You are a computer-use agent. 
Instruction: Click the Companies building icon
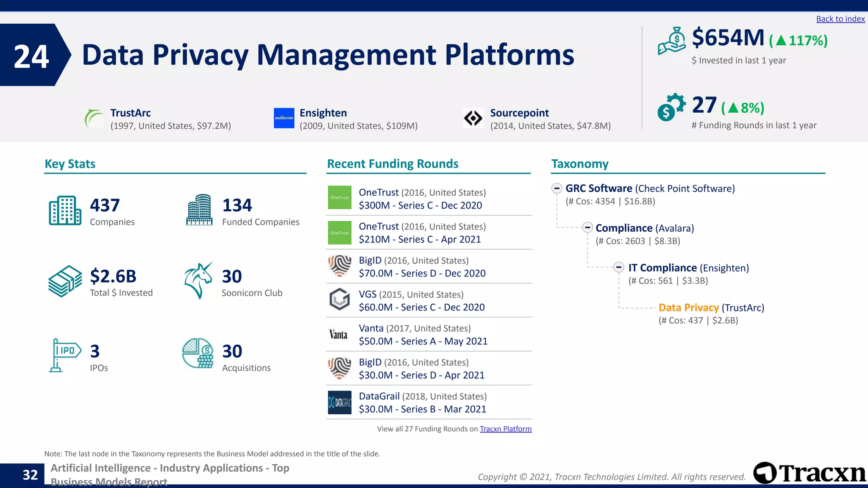(x=65, y=211)
